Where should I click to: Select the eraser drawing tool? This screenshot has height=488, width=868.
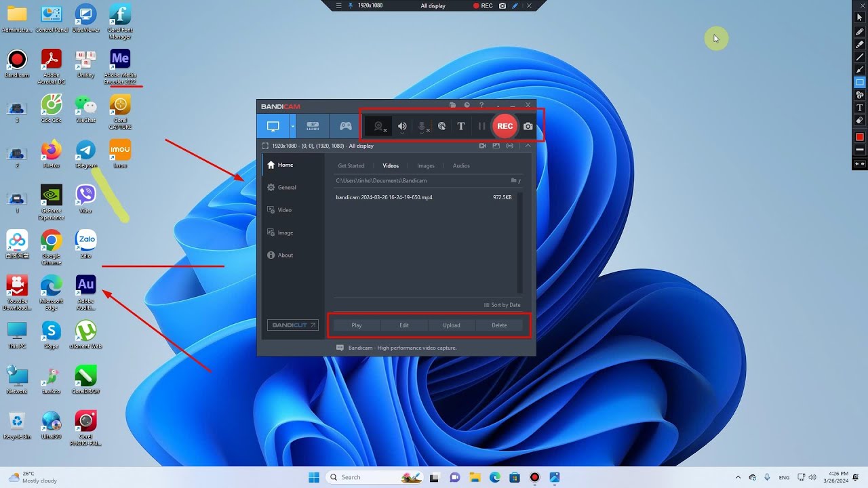coord(860,121)
